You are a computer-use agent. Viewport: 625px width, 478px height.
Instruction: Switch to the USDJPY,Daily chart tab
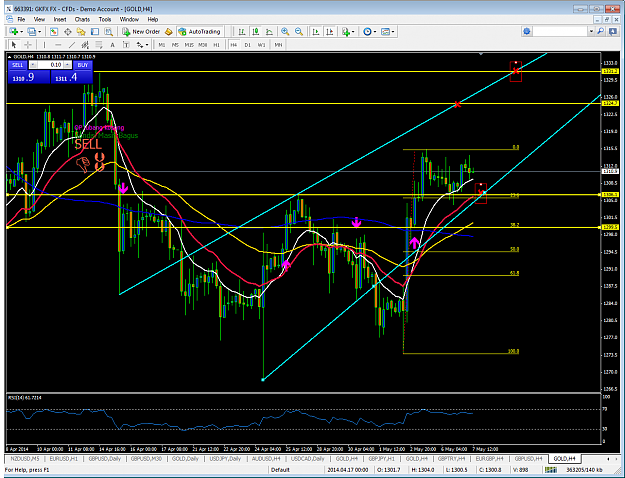click(x=225, y=459)
